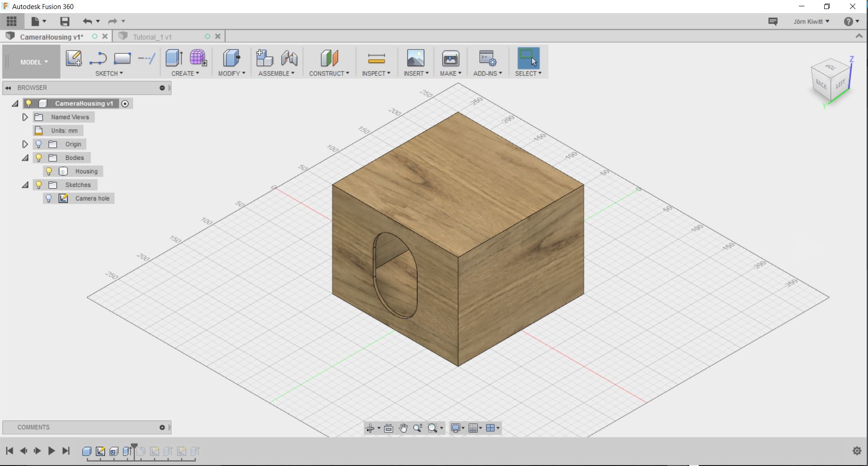Screen dimensions: 868x466
Task: Show the Camera hole sketch via bulb
Action: (49, 198)
